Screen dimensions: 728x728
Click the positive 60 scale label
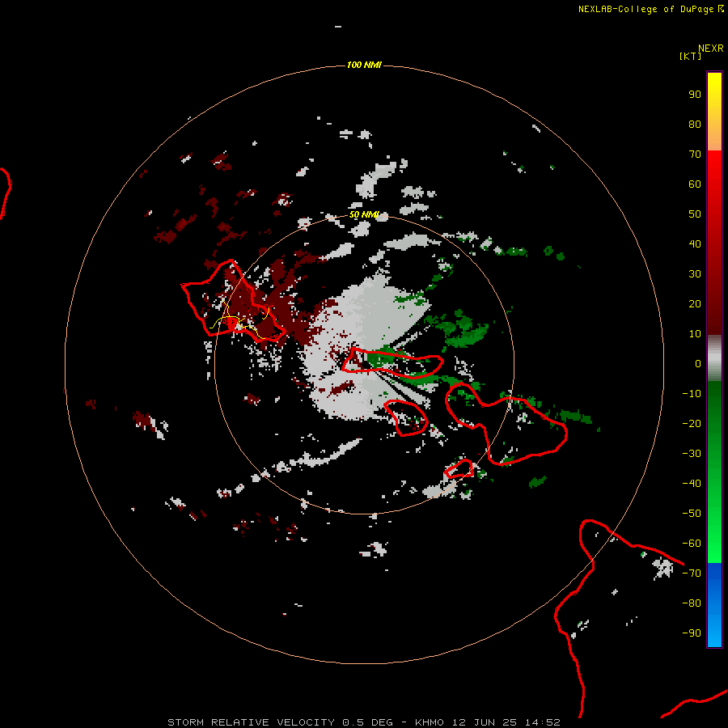(695, 184)
